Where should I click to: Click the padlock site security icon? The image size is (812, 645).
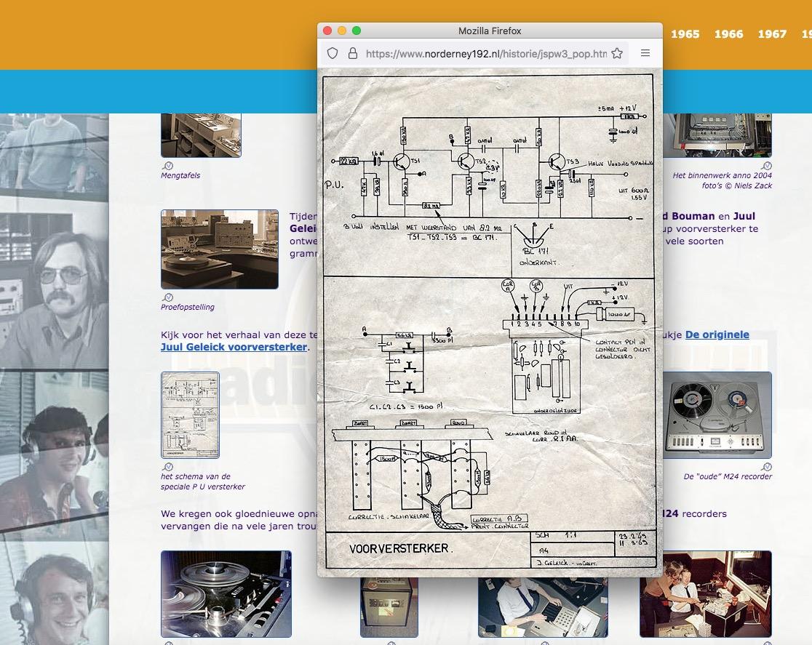coord(353,53)
